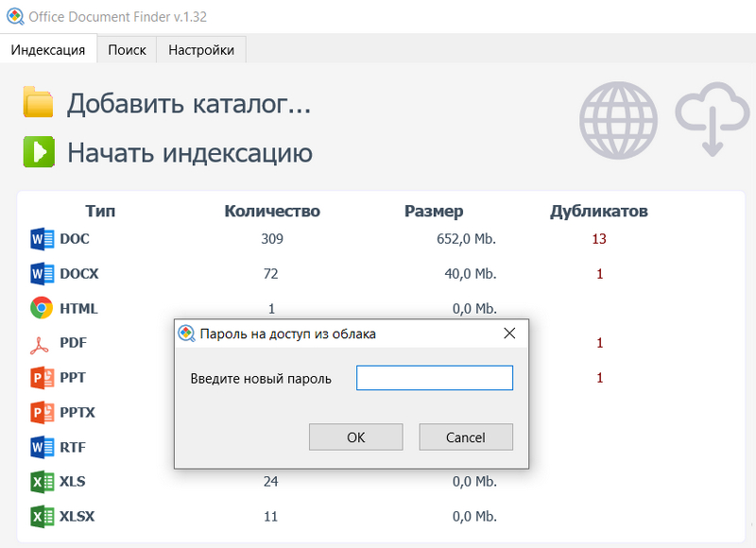Click the Добавить каталог... link text
The height and width of the screenshot is (548, 756).
(x=189, y=104)
